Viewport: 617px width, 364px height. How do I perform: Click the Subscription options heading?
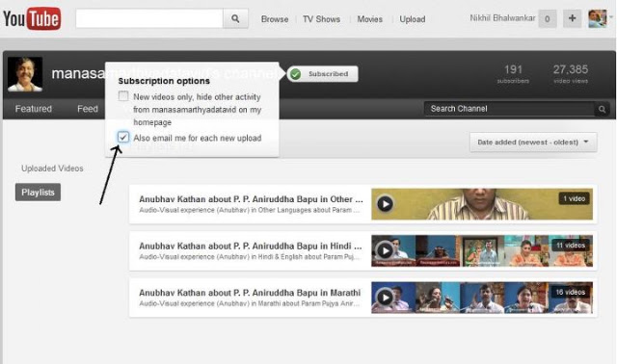164,81
